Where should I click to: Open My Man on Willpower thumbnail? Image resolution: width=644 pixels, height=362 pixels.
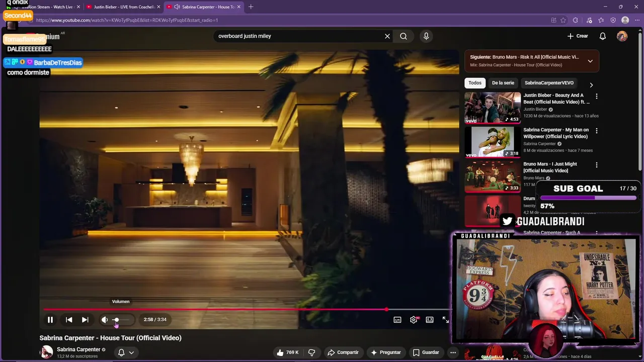tap(493, 142)
